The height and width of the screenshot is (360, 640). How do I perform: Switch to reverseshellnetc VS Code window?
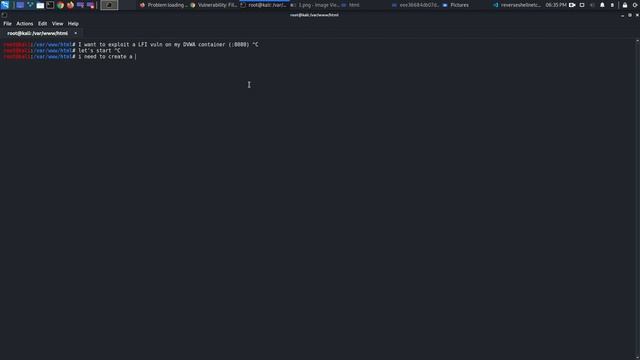[x=517, y=5]
